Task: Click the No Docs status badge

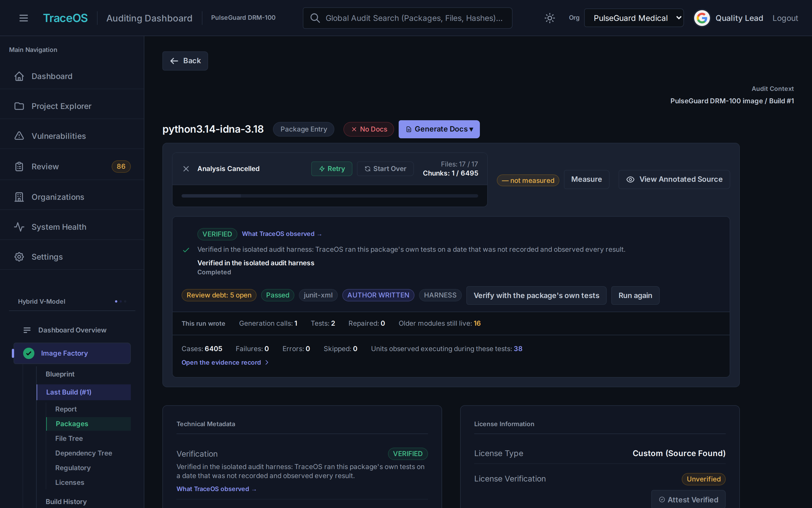Action: [x=369, y=129]
